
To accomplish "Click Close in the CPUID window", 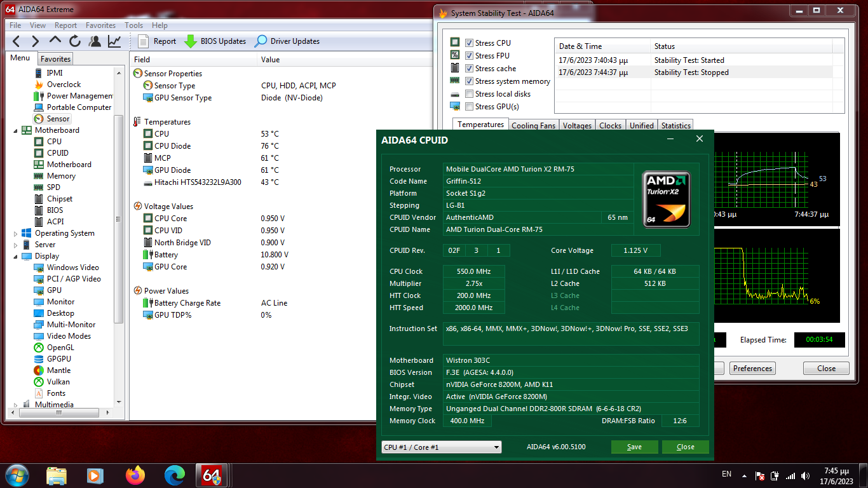I will pyautogui.click(x=685, y=447).
